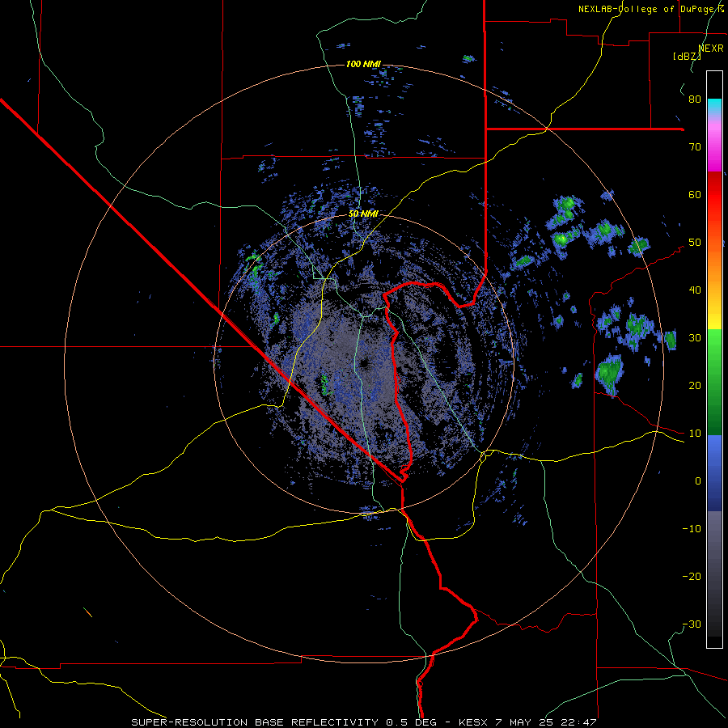Click the 10 value on the dBZ scale
728x728 pixels.
point(695,434)
